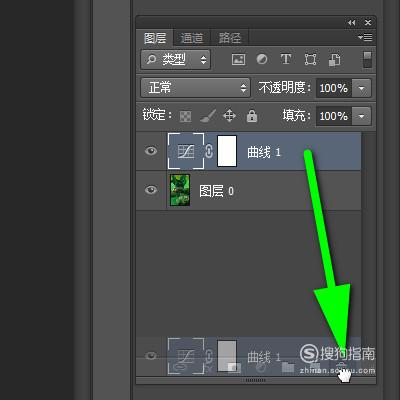Switch to the 图层 tab
400x400 pixels.
[155, 38]
